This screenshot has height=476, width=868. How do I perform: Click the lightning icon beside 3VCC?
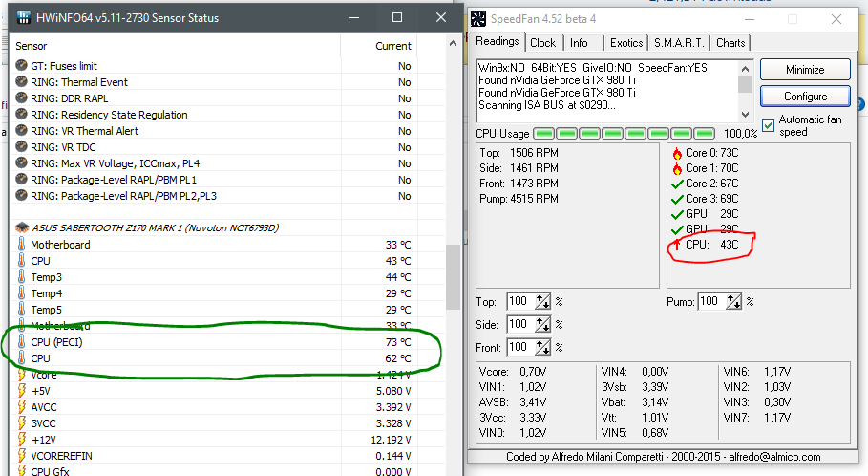click(x=22, y=422)
